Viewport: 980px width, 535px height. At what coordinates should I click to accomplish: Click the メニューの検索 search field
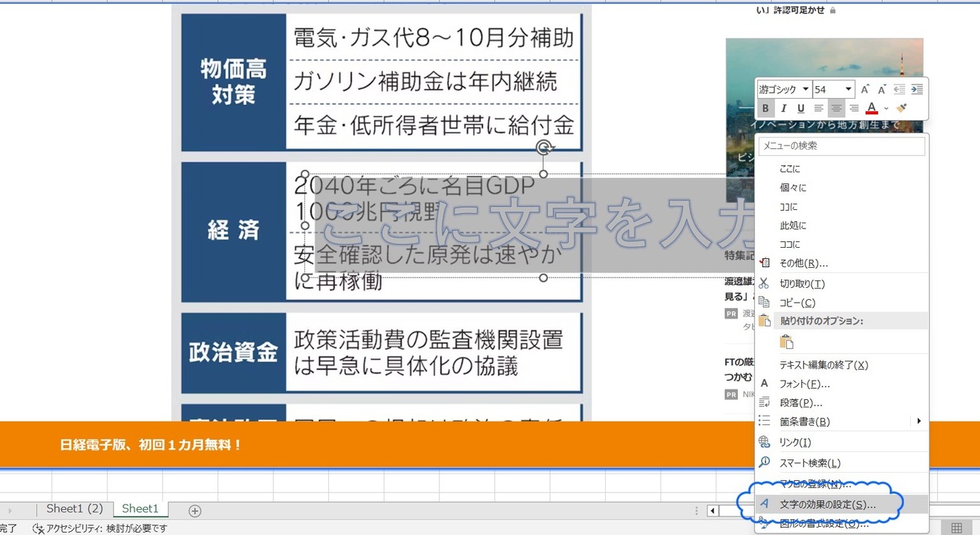tap(842, 146)
